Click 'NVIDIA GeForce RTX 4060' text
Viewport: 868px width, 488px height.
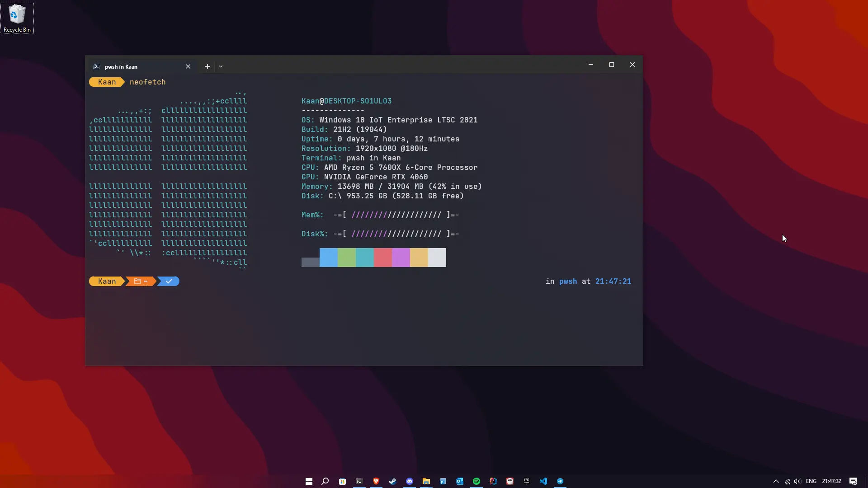click(x=376, y=177)
